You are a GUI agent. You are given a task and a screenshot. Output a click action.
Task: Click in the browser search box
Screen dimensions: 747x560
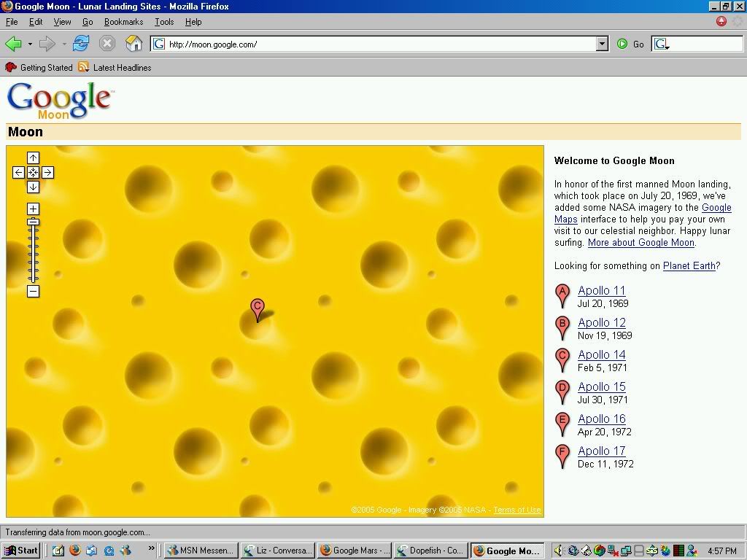coord(706,44)
